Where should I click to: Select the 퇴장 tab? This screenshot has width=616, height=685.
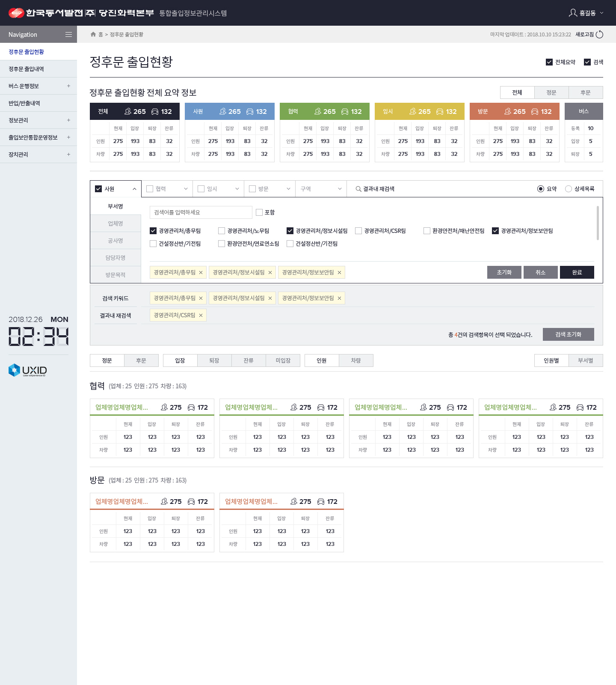(214, 360)
